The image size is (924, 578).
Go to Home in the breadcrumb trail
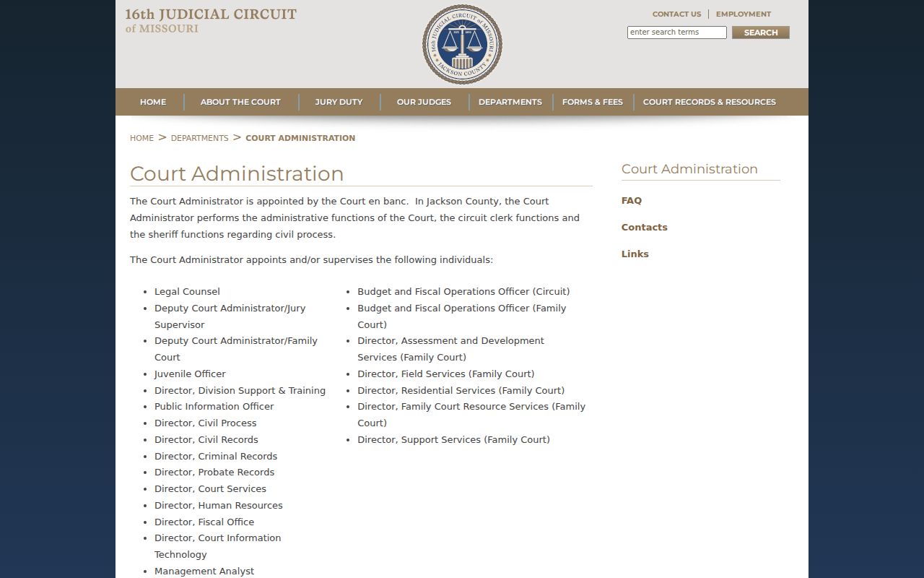(141, 138)
